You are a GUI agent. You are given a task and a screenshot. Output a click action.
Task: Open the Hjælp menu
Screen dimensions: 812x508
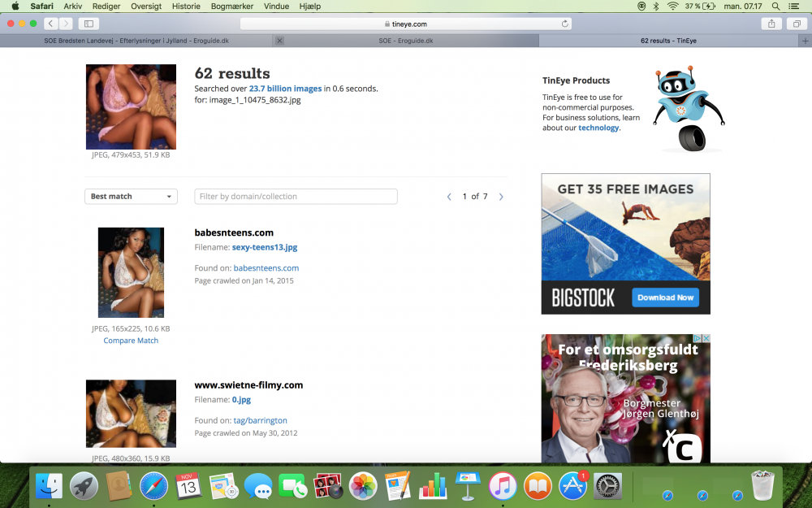(309, 7)
